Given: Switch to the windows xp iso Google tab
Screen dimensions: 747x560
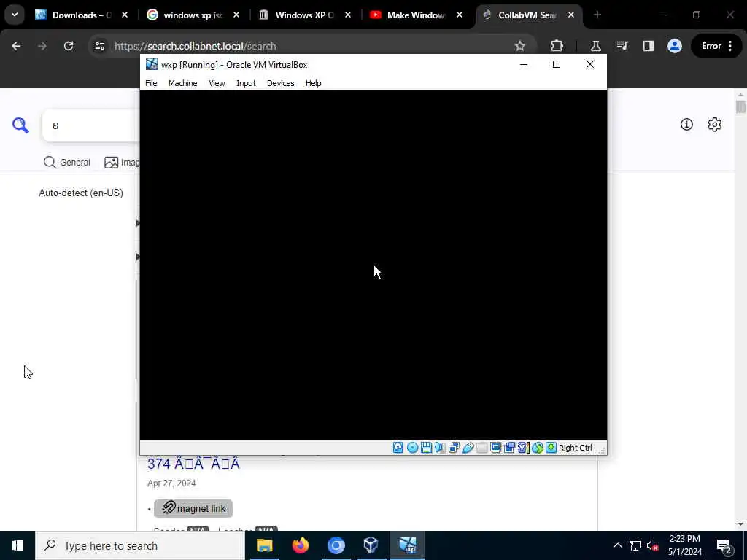Looking at the screenshot, I should [x=193, y=15].
